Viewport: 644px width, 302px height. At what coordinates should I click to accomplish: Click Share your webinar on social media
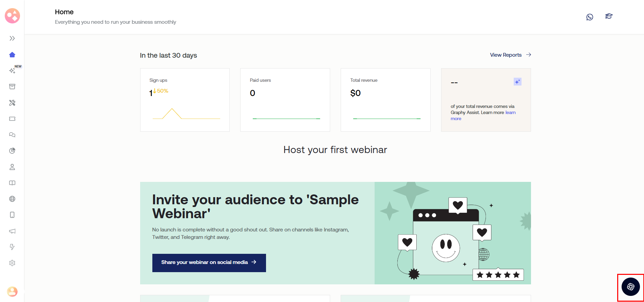[209, 263]
